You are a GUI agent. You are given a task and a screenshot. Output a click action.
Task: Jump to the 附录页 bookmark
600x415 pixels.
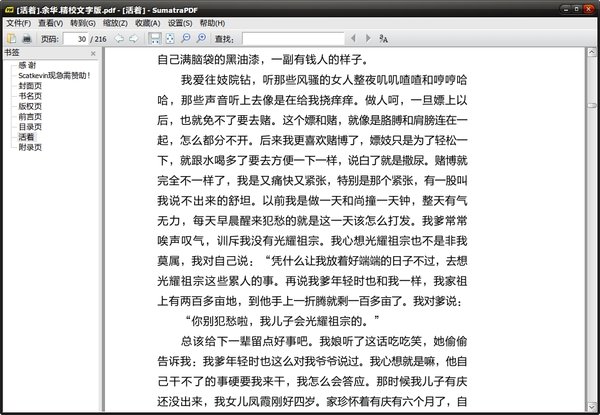pyautogui.click(x=30, y=147)
